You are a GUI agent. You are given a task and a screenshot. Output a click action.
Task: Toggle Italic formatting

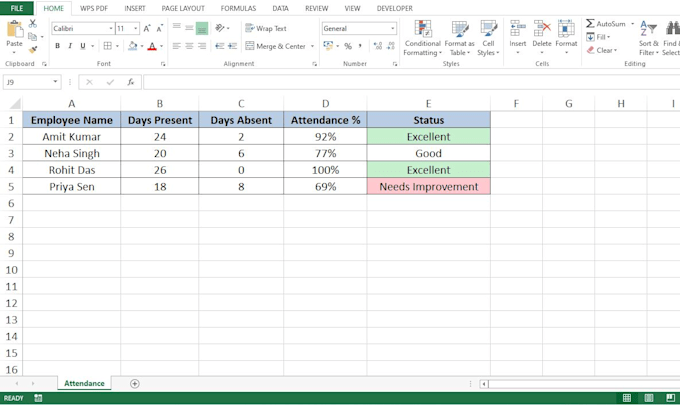pos(70,46)
